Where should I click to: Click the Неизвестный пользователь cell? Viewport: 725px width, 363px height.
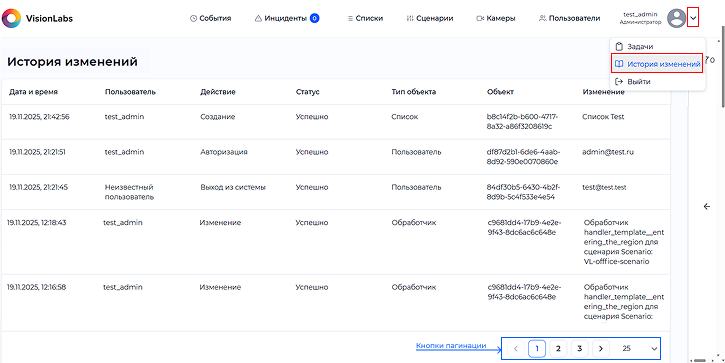click(129, 192)
